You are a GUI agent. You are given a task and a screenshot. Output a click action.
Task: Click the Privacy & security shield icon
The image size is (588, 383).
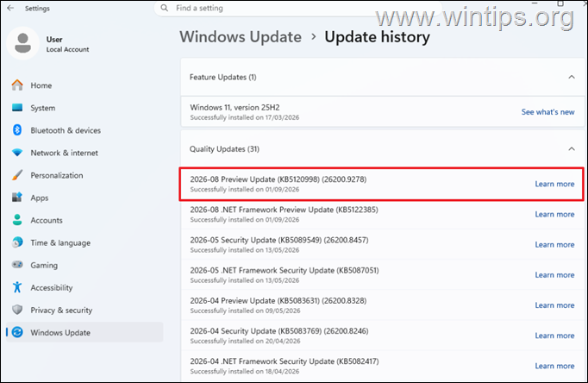coord(17,310)
